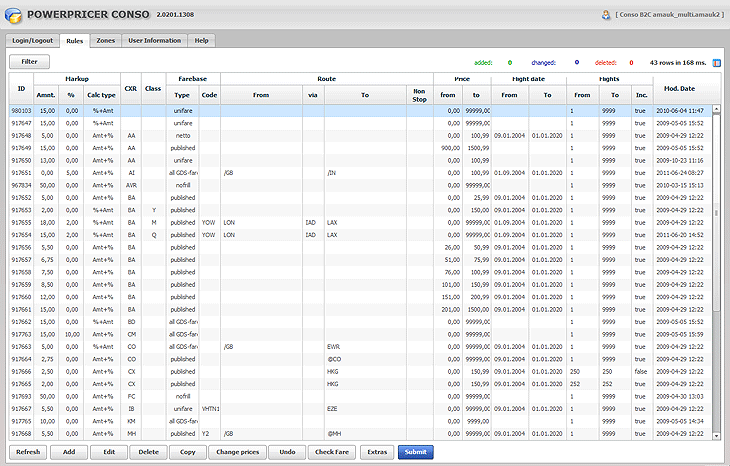Click the scrollbar up arrow

[716, 108]
